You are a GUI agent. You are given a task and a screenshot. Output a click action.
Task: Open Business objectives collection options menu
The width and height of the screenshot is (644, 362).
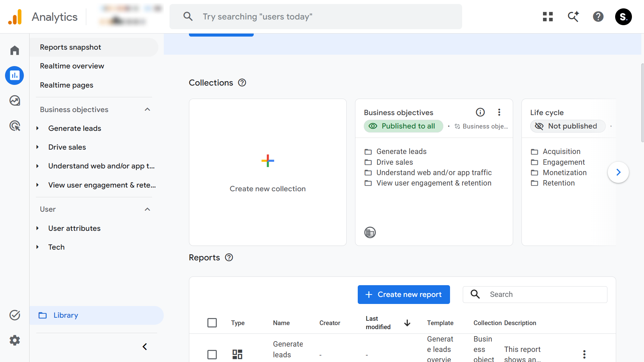pos(499,112)
